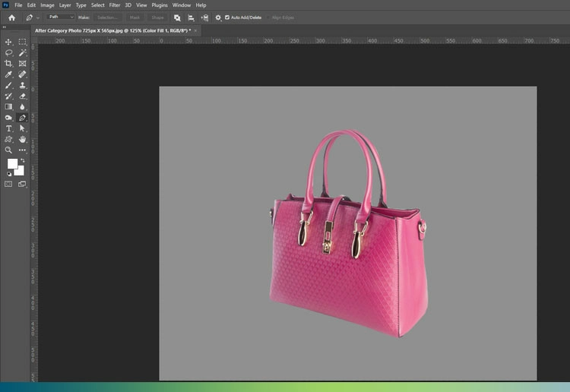Open the 3D menu
Image resolution: width=570 pixels, height=392 pixels.
128,5
